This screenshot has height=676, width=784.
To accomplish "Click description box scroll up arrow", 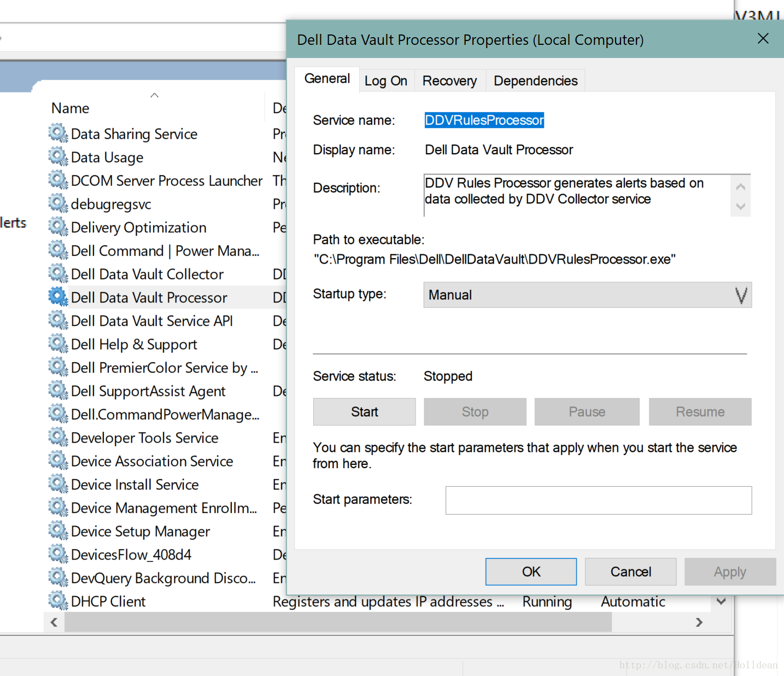I will click(x=741, y=187).
